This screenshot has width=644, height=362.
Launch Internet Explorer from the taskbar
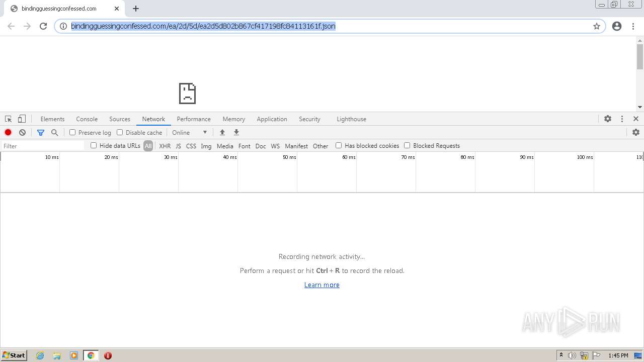coord(40,355)
